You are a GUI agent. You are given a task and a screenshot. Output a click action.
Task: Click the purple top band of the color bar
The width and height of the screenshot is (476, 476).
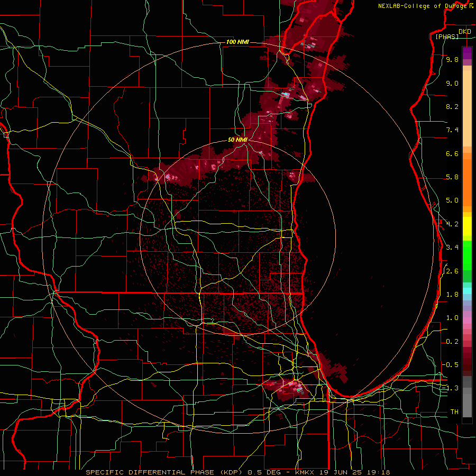(x=467, y=53)
